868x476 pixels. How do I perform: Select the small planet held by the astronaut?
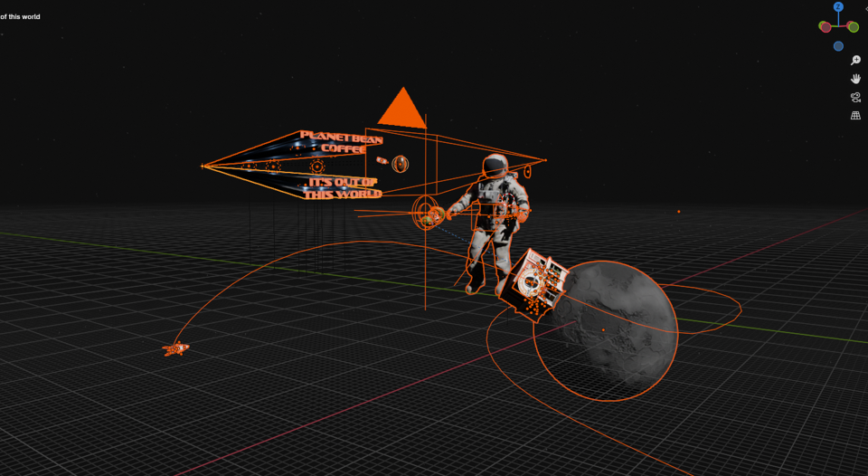point(435,214)
